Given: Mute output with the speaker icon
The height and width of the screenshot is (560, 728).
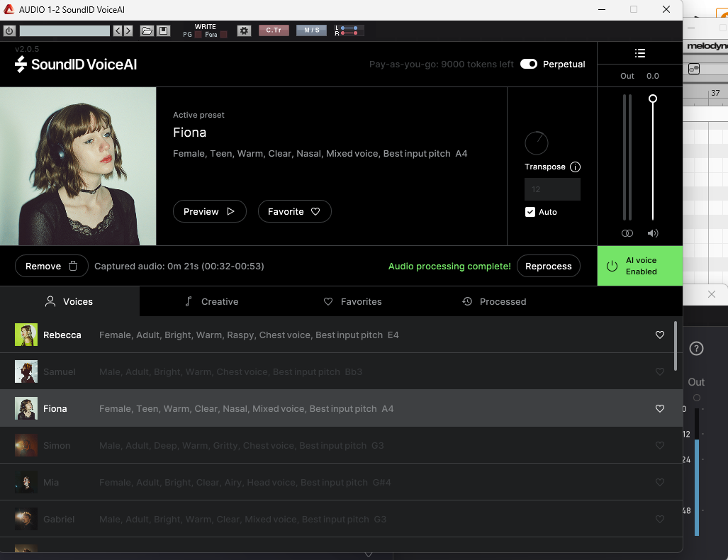Looking at the screenshot, I should [x=653, y=233].
